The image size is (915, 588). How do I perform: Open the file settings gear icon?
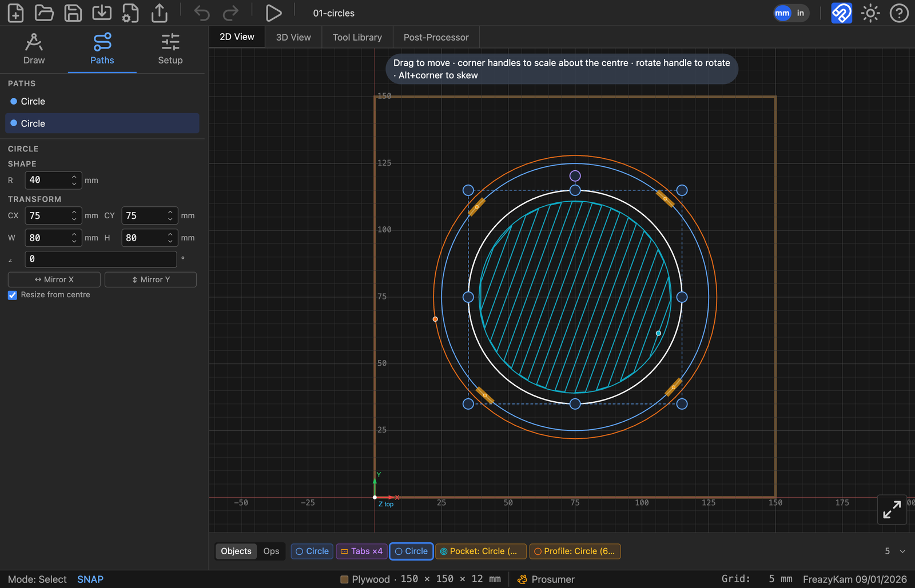[130, 13]
